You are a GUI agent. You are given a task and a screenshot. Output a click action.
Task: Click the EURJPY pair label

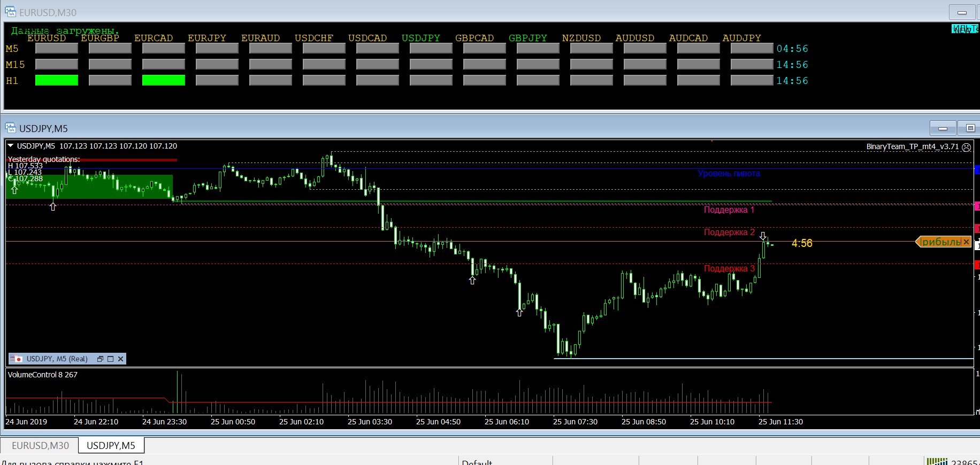pyautogui.click(x=207, y=38)
